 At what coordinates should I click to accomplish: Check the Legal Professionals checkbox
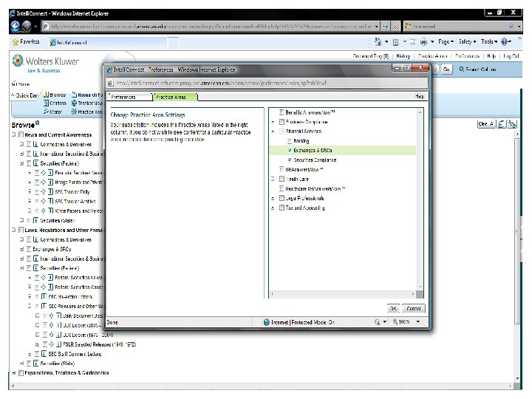click(x=282, y=198)
